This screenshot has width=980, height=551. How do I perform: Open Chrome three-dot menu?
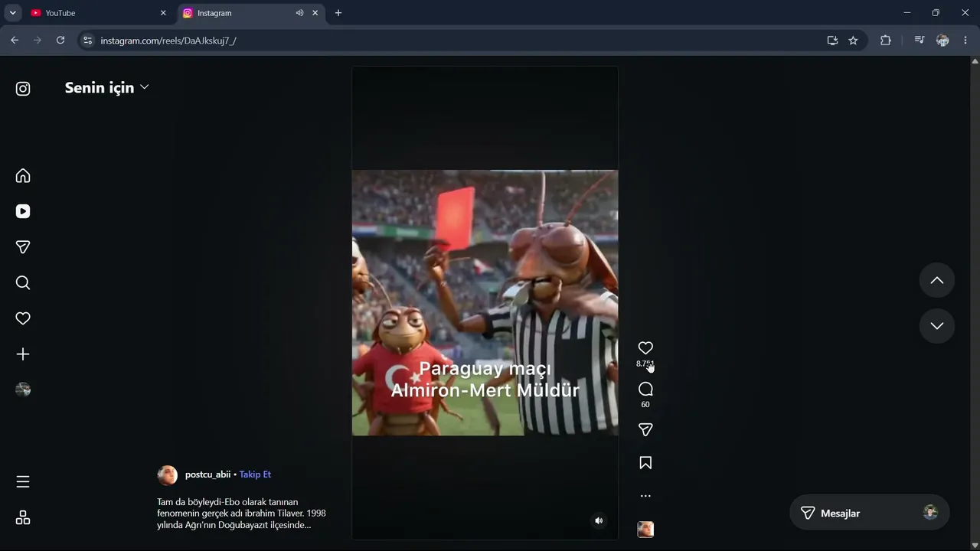965,41
